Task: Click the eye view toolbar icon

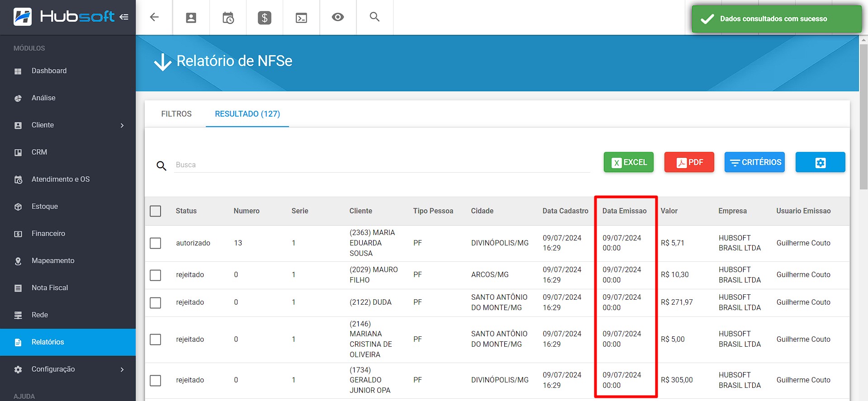Action: point(338,17)
